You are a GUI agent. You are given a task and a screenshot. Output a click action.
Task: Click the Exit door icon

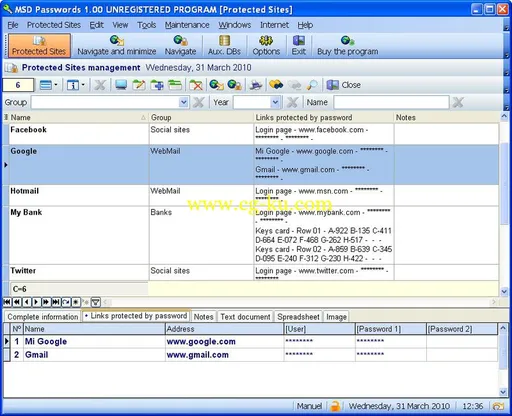coord(299,46)
